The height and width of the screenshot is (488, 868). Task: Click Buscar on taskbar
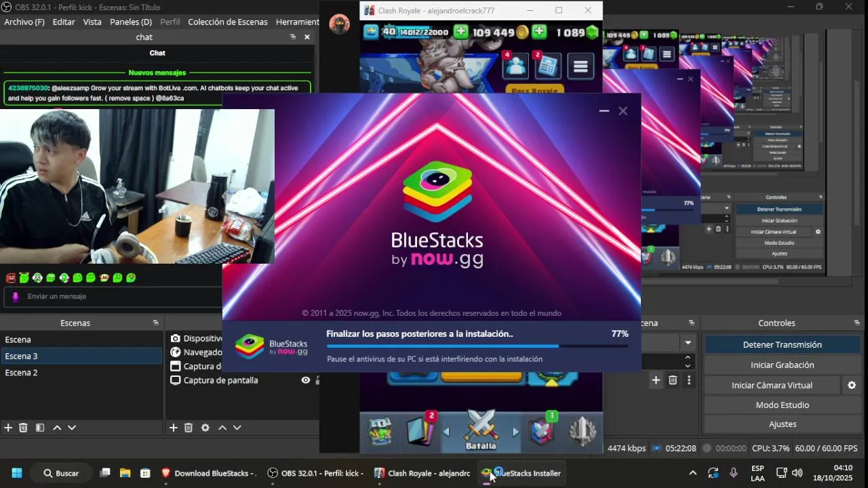[61, 473]
